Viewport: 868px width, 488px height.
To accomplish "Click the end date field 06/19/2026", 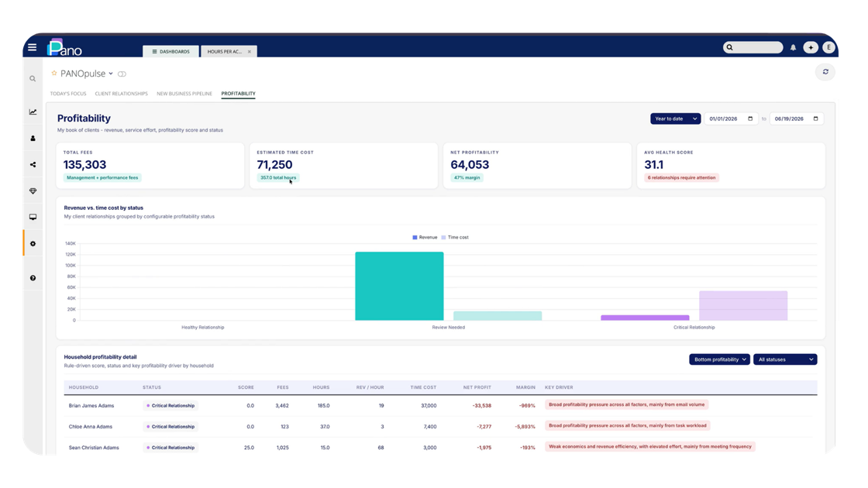I will pos(796,119).
